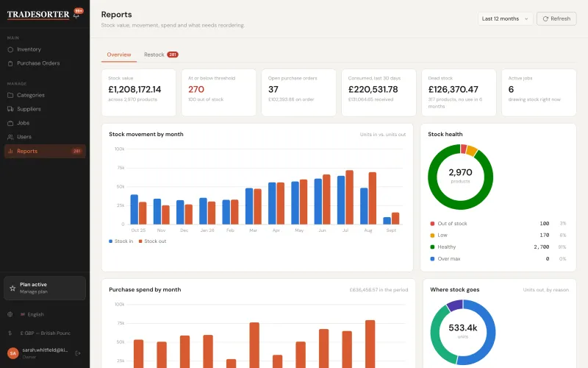Open Inventory in the sidebar
Viewport: 588px width, 368px height.
pyautogui.click(x=45, y=49)
